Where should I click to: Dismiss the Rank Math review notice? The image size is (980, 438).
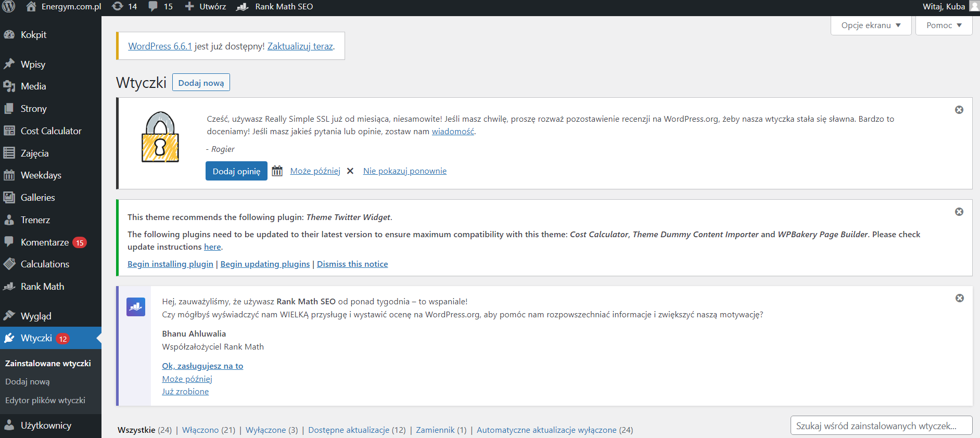(x=960, y=298)
